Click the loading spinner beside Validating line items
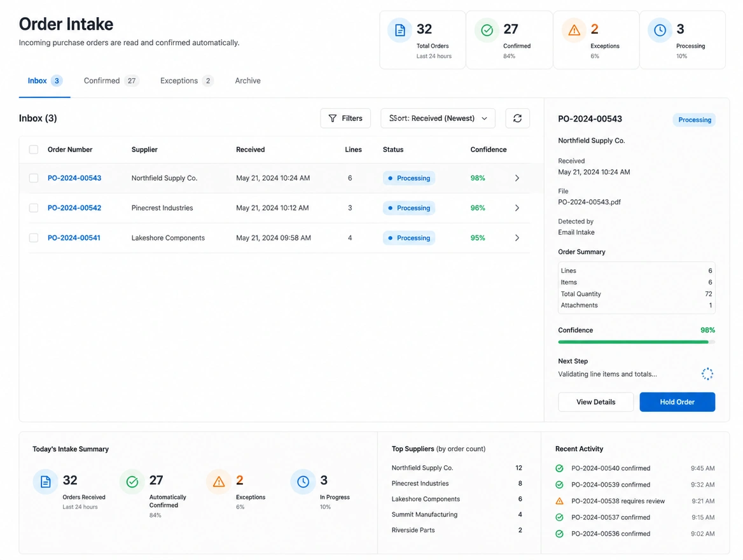 click(x=707, y=374)
